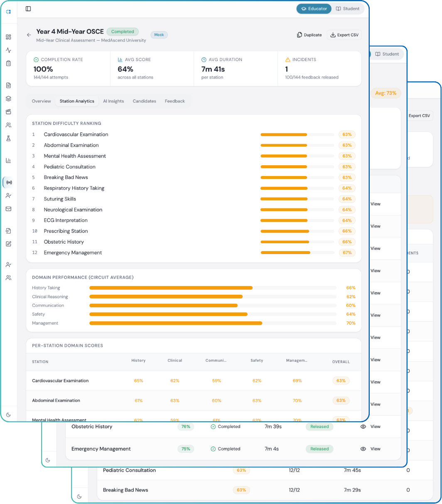Click the Management domain performance bar

click(213, 323)
